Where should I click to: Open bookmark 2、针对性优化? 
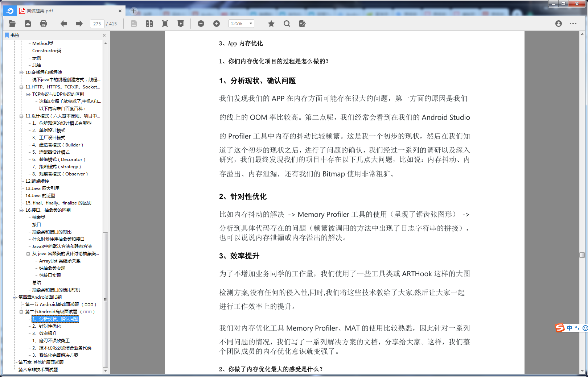(47, 326)
